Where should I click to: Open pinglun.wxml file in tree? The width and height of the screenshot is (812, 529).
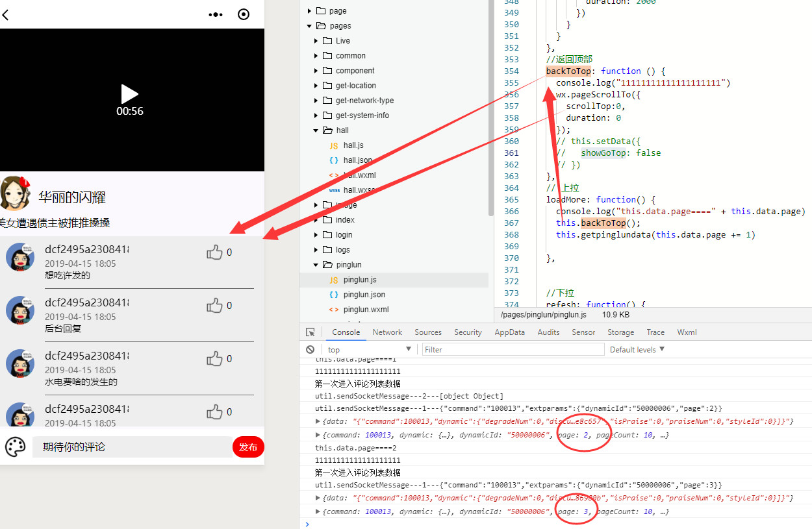365,310
